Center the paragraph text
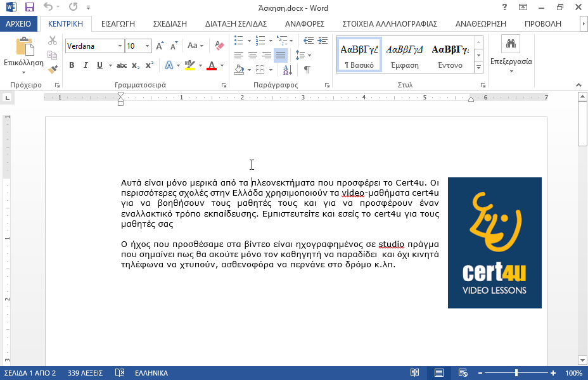This screenshot has height=380, width=588. pyautogui.click(x=252, y=55)
